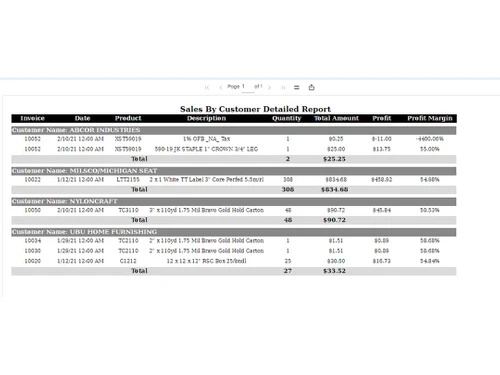The width and height of the screenshot is (500, 375).
Task: Click the export report icon
Action: pos(311,87)
